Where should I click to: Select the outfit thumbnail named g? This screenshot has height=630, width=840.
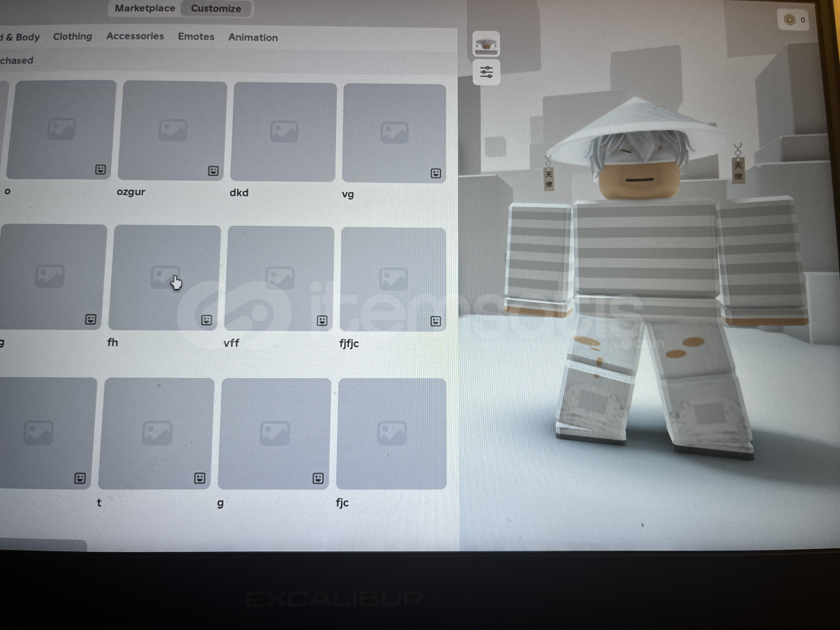point(274,433)
